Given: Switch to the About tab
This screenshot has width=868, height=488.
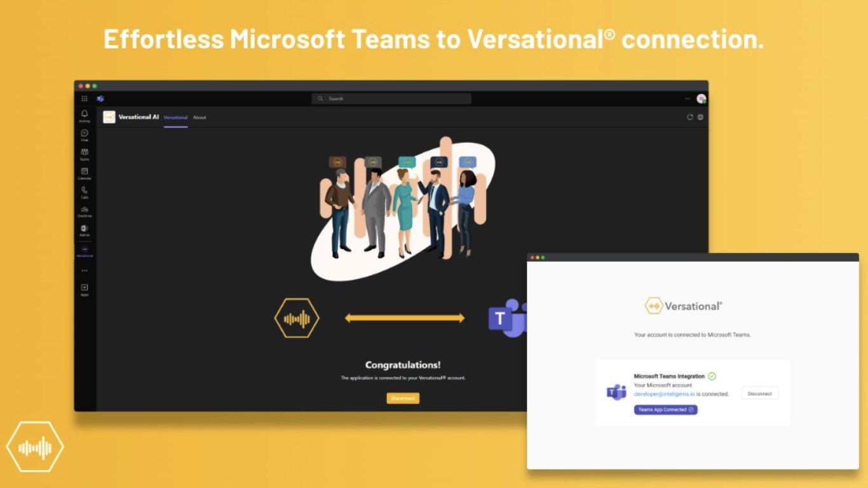Looking at the screenshot, I should tap(200, 118).
